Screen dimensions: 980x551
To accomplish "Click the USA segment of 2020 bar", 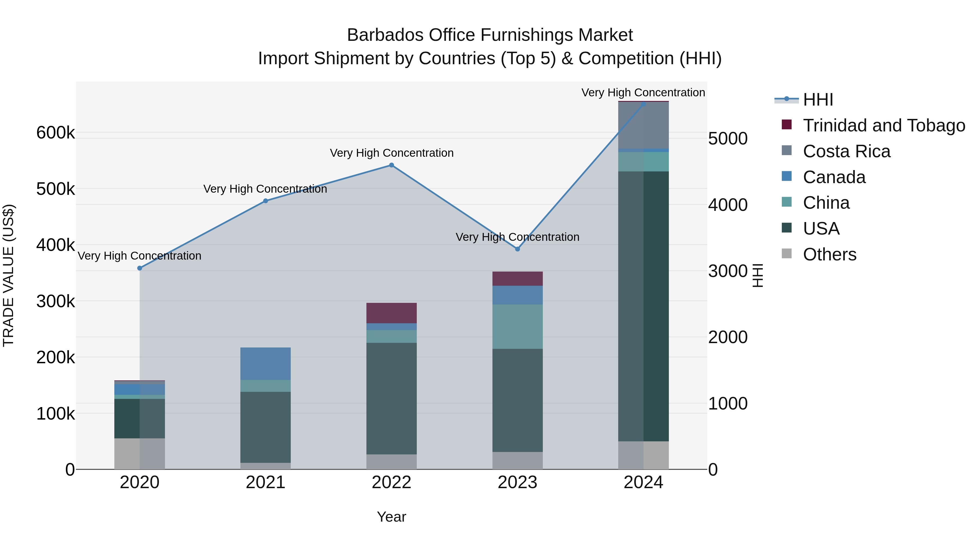I will point(140,419).
